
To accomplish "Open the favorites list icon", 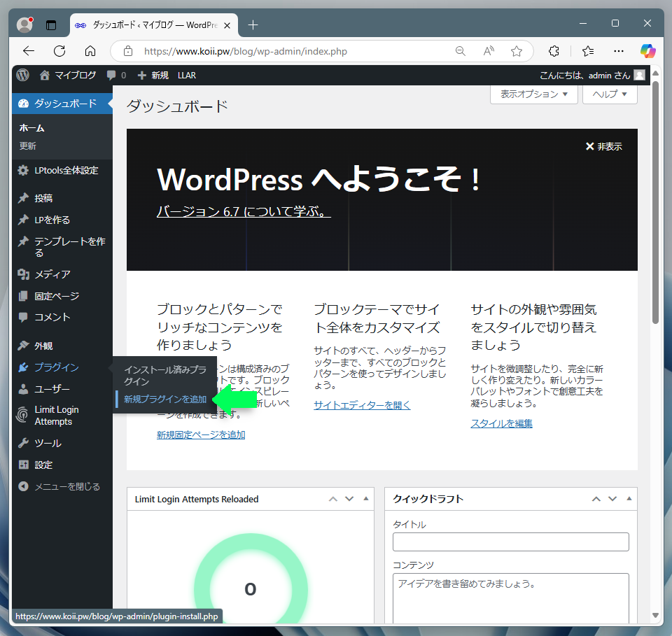I will pyautogui.click(x=588, y=51).
